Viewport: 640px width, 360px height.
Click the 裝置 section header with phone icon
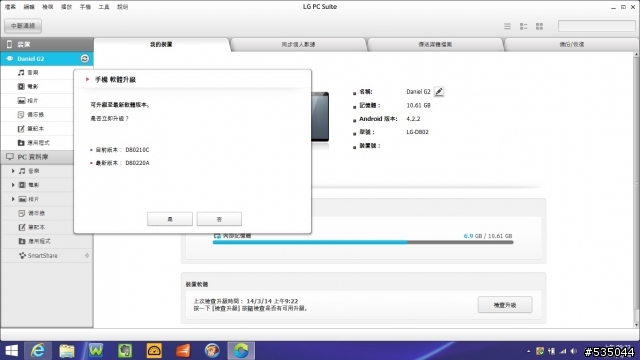click(47, 44)
